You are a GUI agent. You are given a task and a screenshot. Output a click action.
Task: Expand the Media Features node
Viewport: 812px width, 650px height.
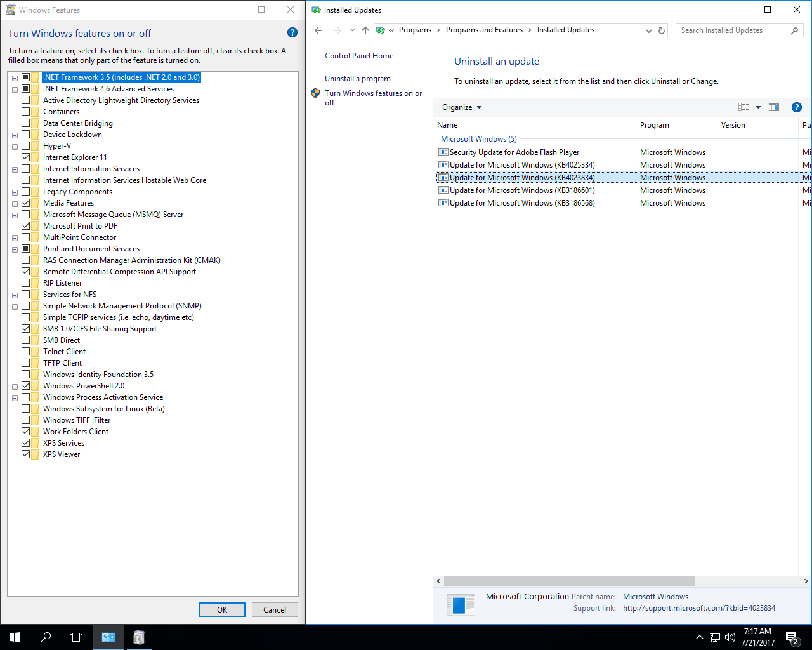point(15,204)
